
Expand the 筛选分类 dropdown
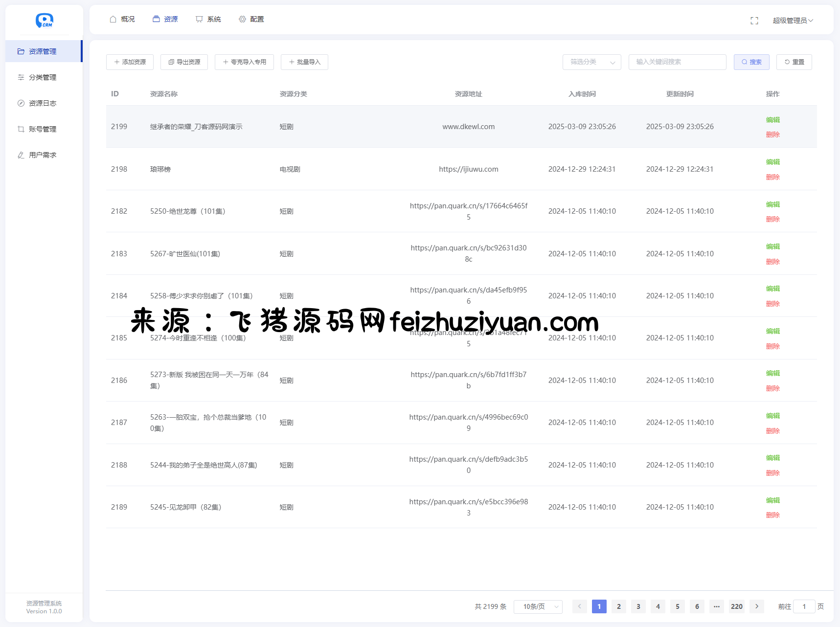coord(591,62)
